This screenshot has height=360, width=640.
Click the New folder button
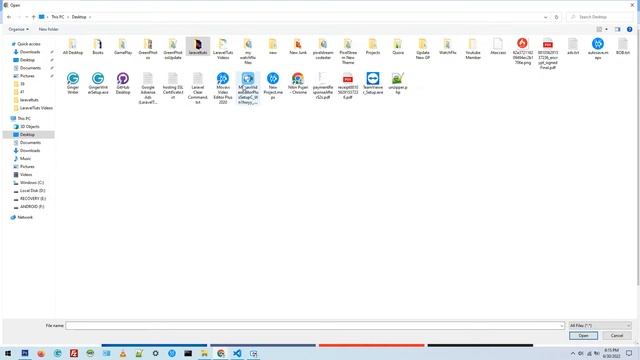[49, 29]
